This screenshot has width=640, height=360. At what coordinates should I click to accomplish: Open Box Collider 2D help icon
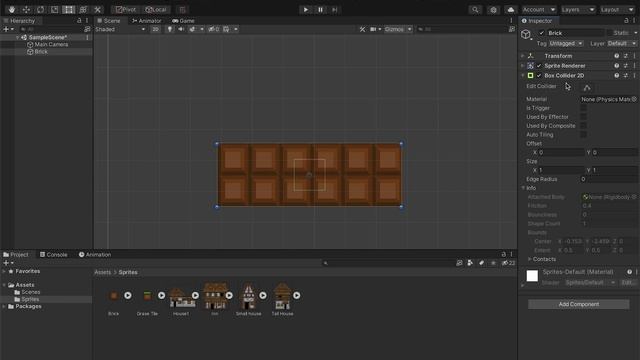[x=616, y=76]
